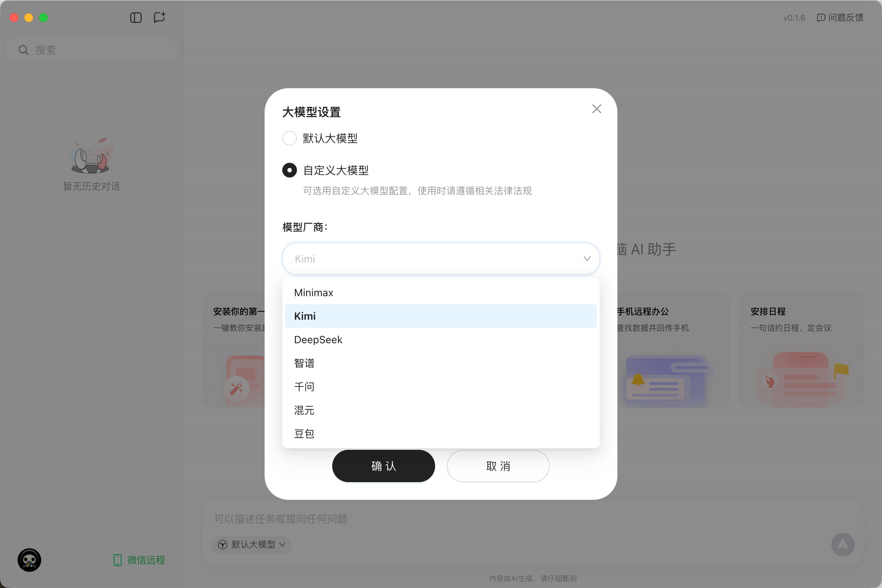Collapse the model vendor dropdown chevron
882x588 pixels.
point(587,259)
